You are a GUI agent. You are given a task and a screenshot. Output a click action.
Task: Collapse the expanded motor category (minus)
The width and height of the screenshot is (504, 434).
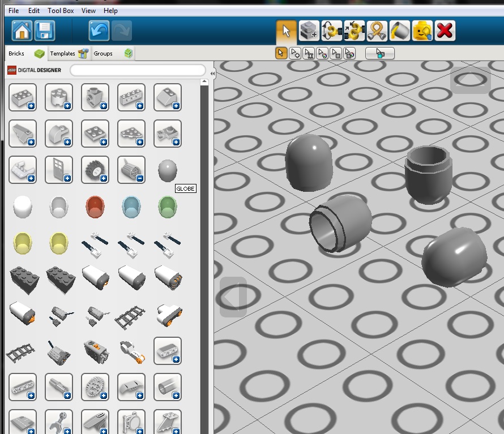(x=131, y=170)
